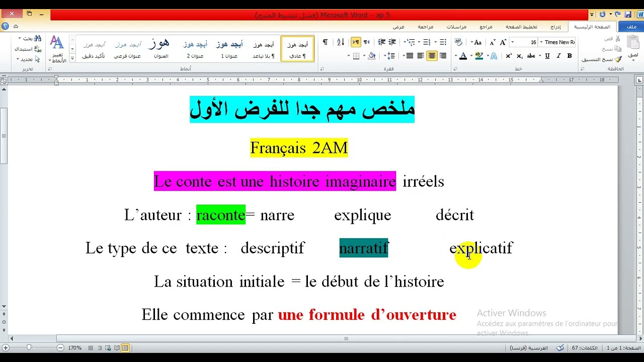Justify the paragraph text

point(410,56)
